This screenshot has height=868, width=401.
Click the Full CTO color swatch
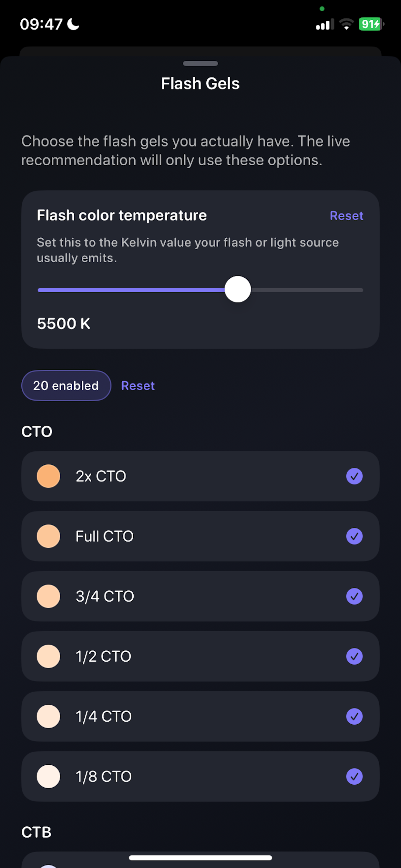pyautogui.click(x=48, y=536)
